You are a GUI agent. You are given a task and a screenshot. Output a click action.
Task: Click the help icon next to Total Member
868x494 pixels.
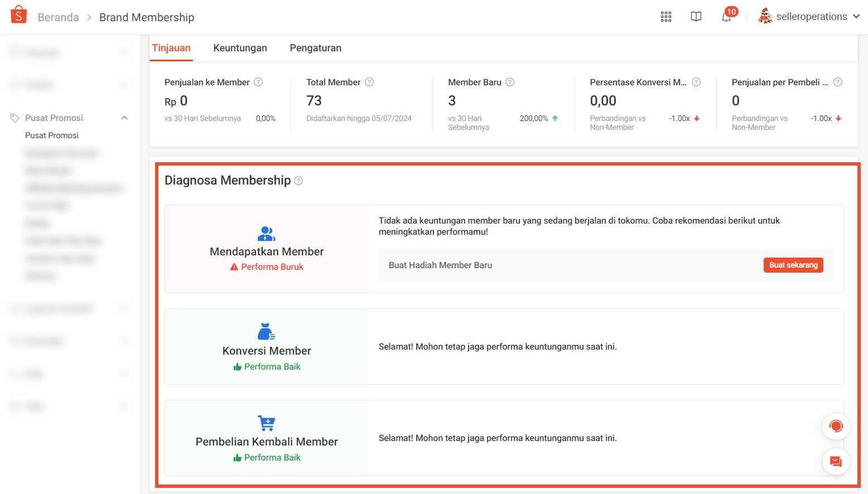pyautogui.click(x=369, y=82)
